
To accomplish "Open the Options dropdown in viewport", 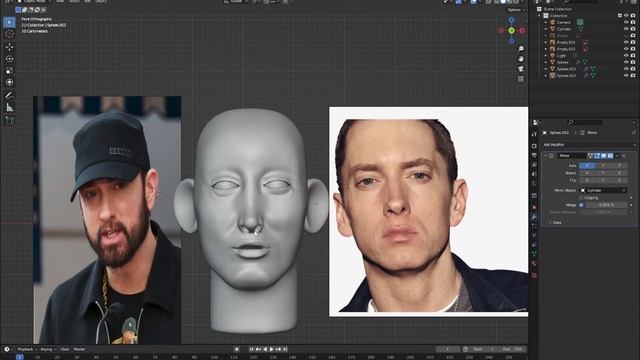I will (516, 10).
